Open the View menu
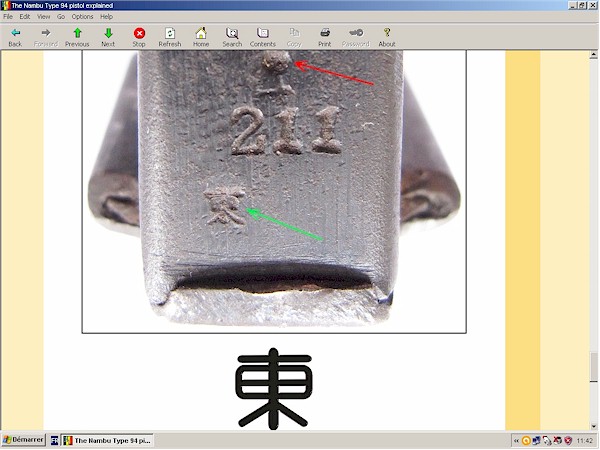 pyautogui.click(x=44, y=16)
